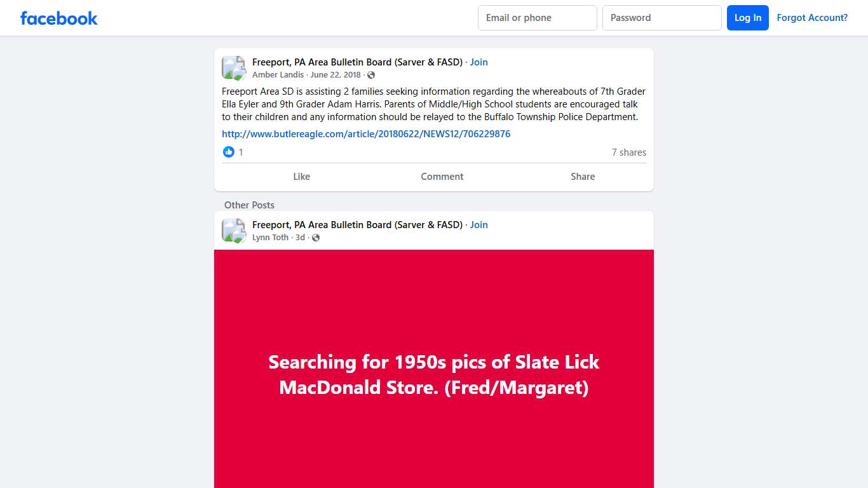Click the blue like reaction icon

click(229, 152)
